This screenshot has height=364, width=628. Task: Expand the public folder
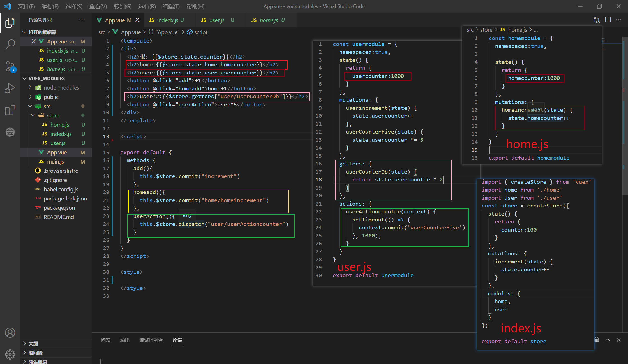click(x=30, y=97)
